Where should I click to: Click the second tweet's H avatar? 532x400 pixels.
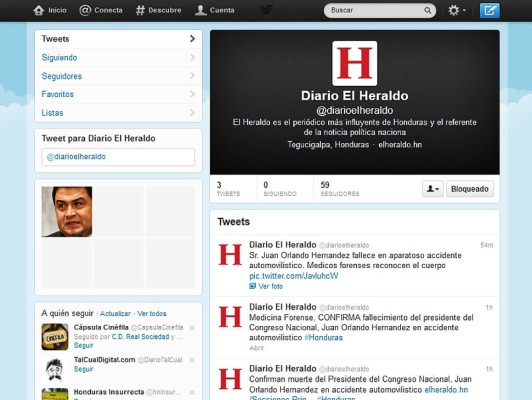click(230, 317)
